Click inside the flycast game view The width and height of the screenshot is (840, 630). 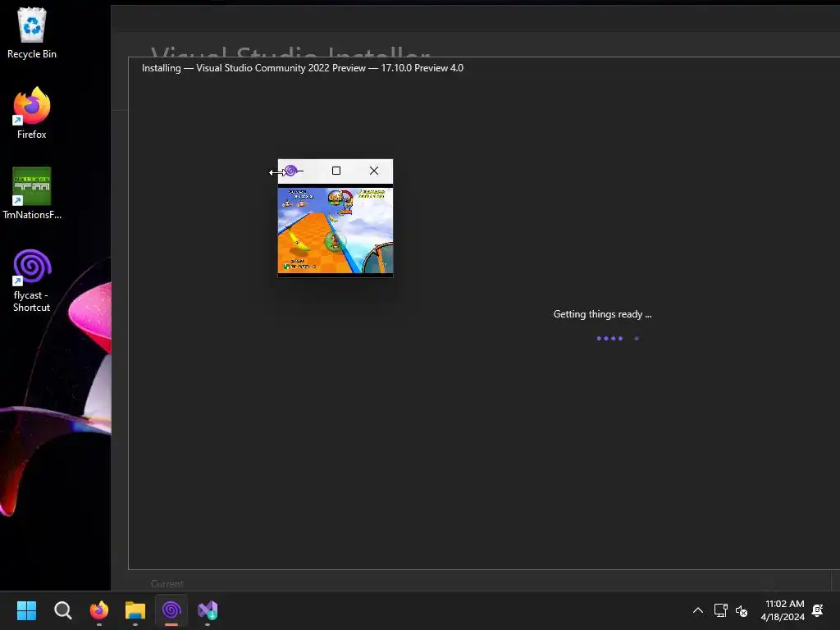[336, 231]
